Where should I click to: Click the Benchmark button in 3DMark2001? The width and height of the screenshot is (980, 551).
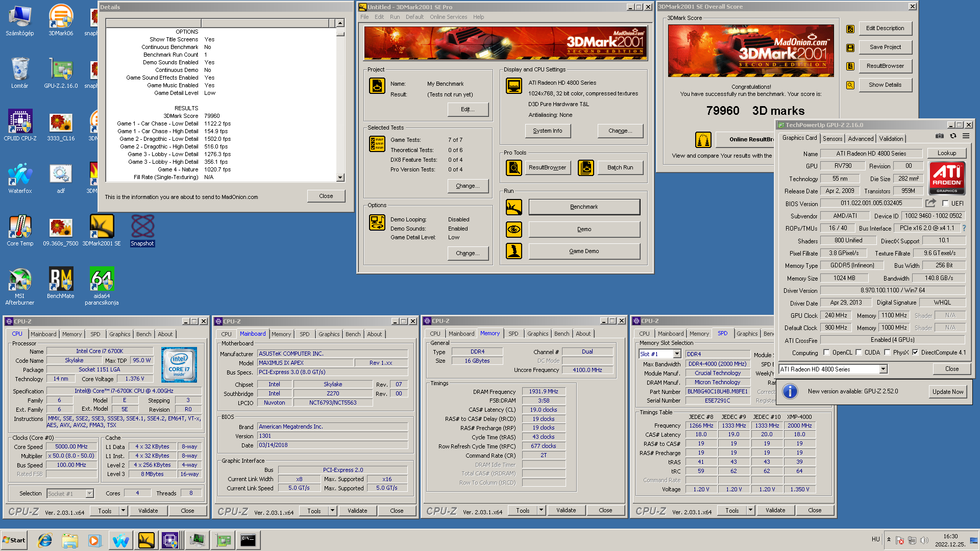pos(584,207)
